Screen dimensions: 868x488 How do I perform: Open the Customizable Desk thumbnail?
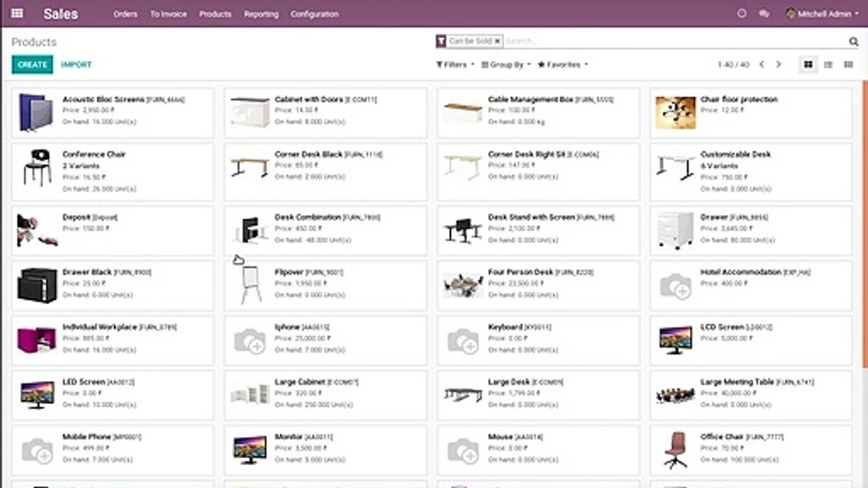click(x=675, y=167)
